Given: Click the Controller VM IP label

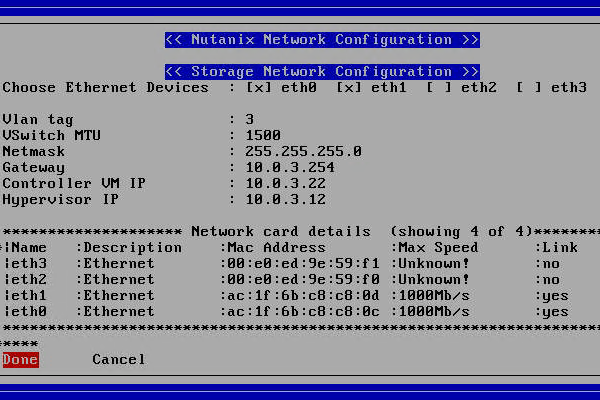Looking at the screenshot, I should pyautogui.click(x=74, y=183).
